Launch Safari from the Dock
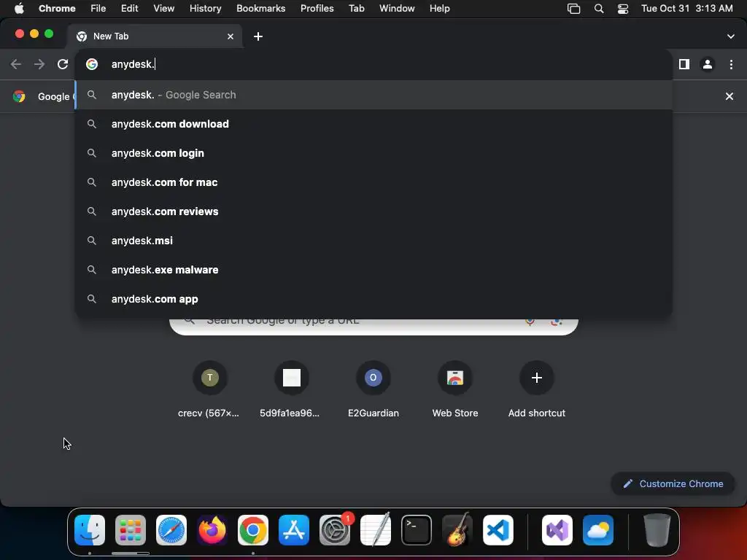 (171, 530)
